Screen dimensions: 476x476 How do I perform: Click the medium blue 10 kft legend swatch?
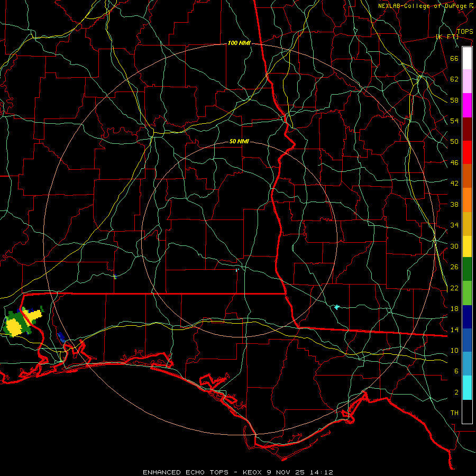[x=467, y=341]
